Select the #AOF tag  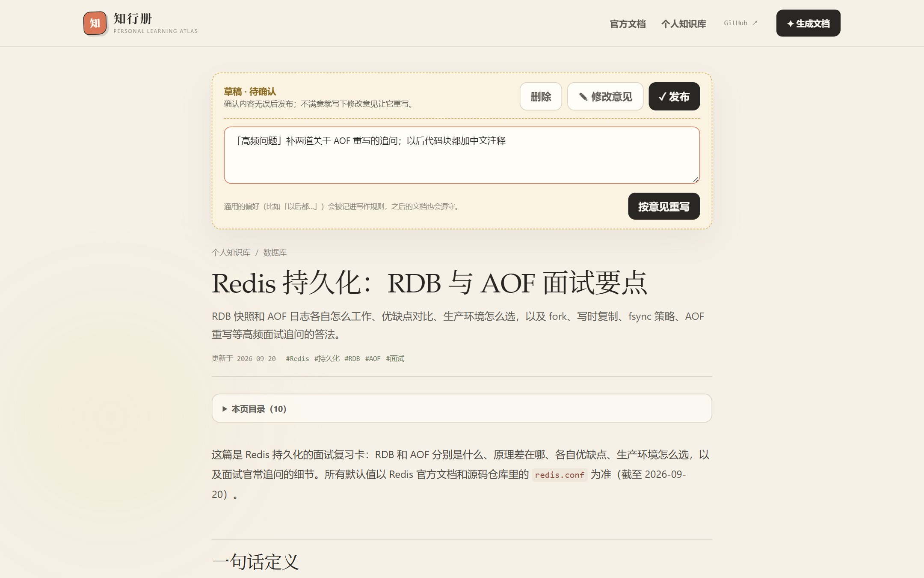pos(373,358)
